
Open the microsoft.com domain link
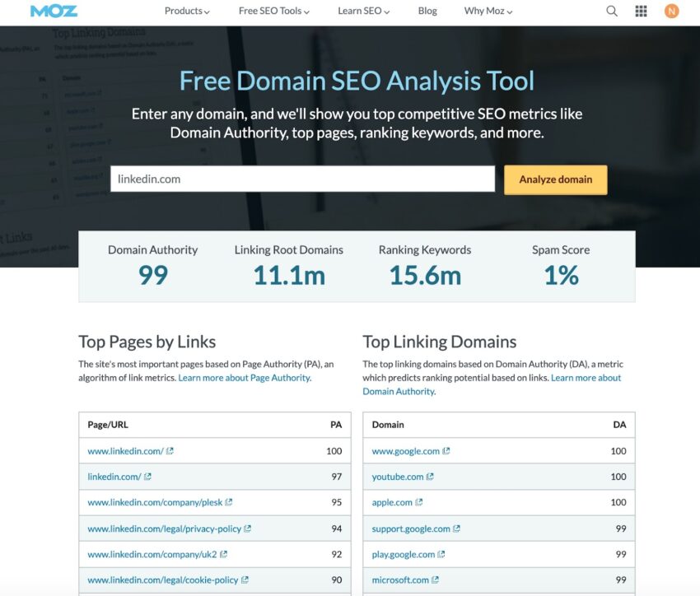coord(400,580)
